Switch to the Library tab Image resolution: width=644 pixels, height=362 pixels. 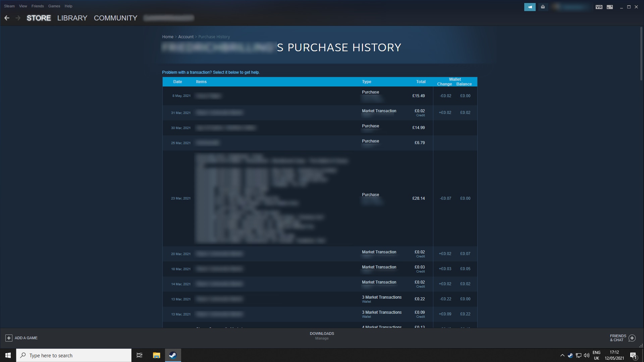[x=72, y=18]
